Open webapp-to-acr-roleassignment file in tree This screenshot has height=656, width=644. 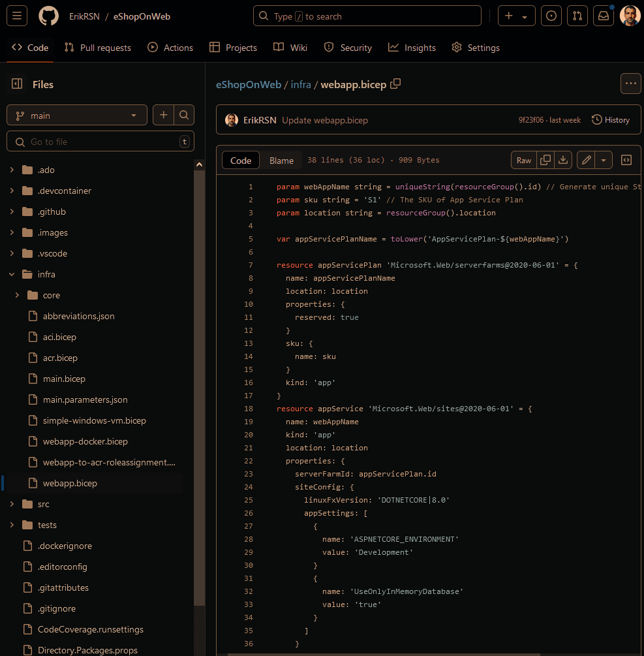[x=109, y=462]
